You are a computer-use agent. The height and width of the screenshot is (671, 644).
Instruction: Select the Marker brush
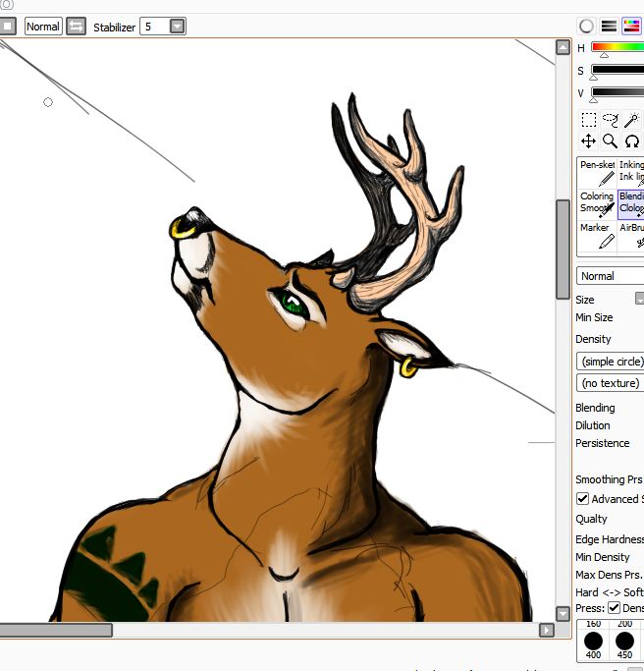596,235
